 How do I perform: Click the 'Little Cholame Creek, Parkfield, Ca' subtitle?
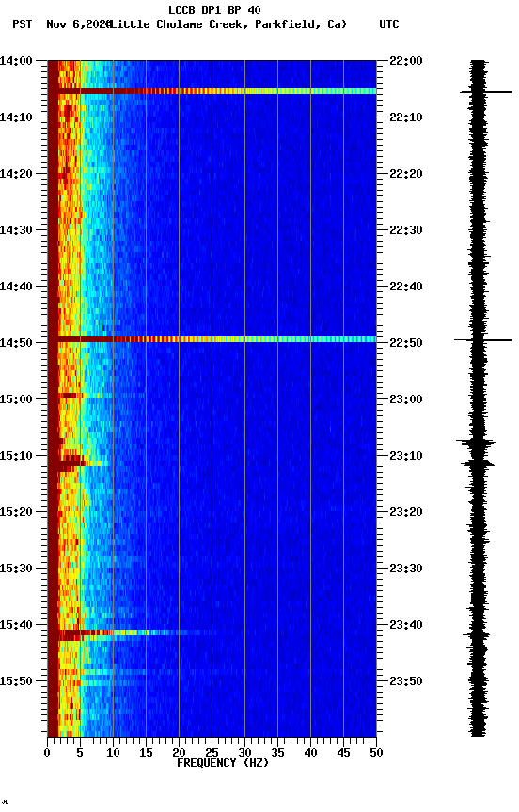228,24
